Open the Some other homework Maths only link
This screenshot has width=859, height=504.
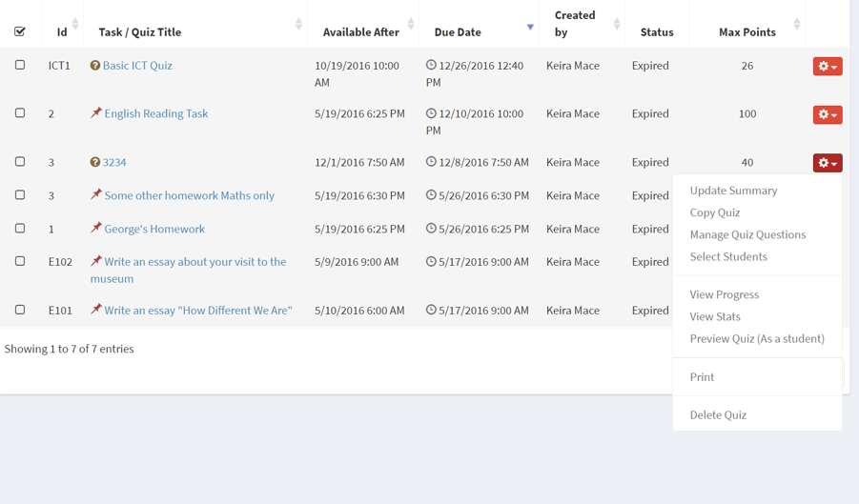tap(190, 195)
